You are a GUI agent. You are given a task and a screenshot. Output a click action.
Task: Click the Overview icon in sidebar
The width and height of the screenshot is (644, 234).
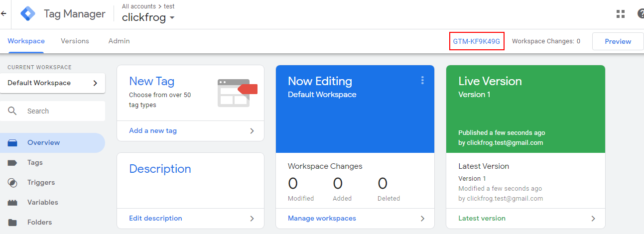point(12,143)
